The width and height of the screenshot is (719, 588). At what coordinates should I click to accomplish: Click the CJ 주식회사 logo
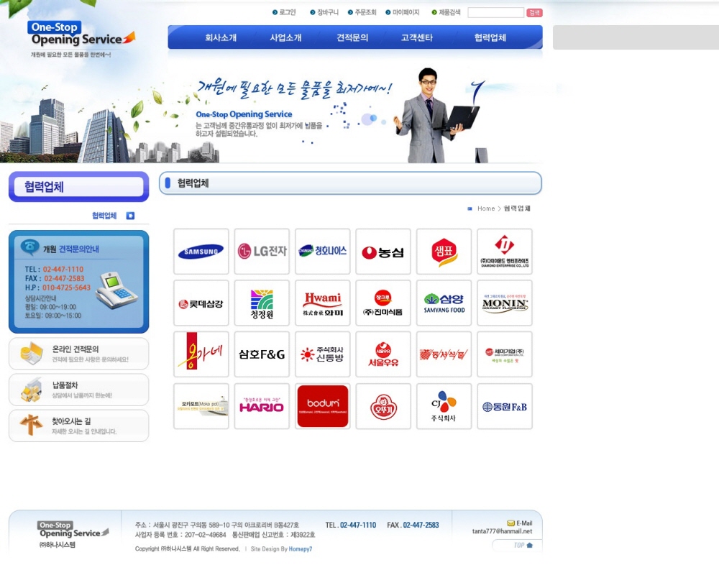(x=444, y=406)
